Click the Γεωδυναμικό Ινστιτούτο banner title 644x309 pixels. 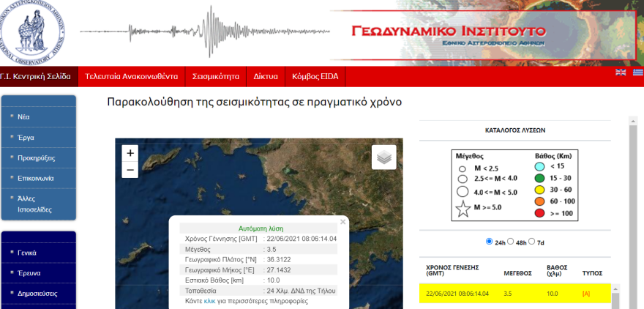tap(449, 31)
